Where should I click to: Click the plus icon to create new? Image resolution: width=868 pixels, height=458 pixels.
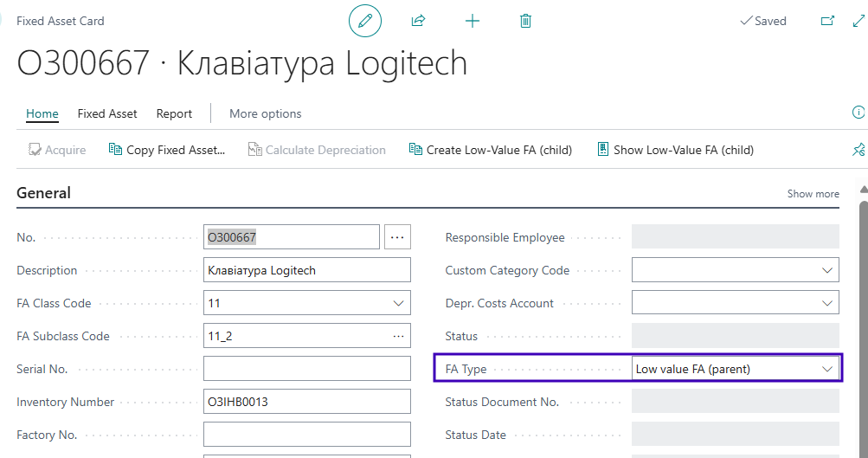coord(473,21)
